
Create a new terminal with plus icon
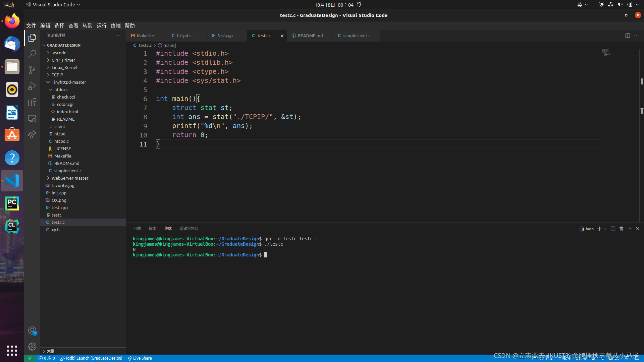tap(599, 229)
